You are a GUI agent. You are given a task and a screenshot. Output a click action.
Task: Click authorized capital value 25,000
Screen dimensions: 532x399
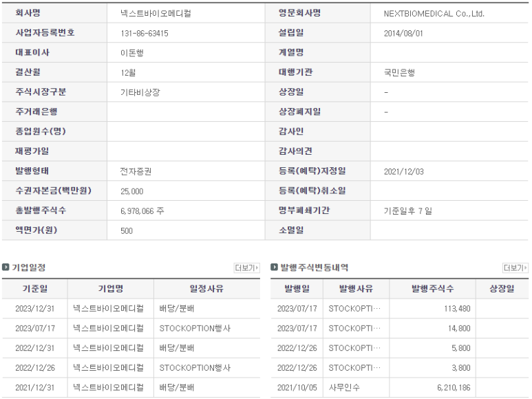pyautogui.click(x=132, y=191)
